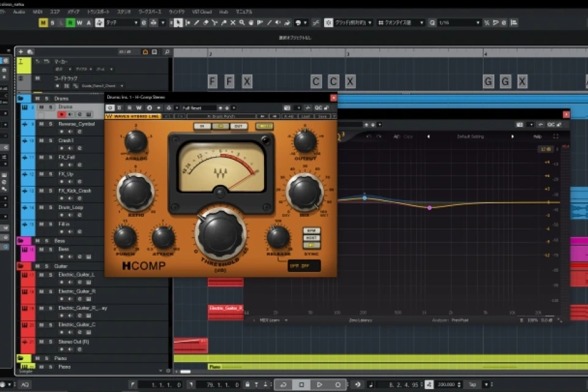Open the Hub menu
The image size is (588, 392).
(224, 12)
